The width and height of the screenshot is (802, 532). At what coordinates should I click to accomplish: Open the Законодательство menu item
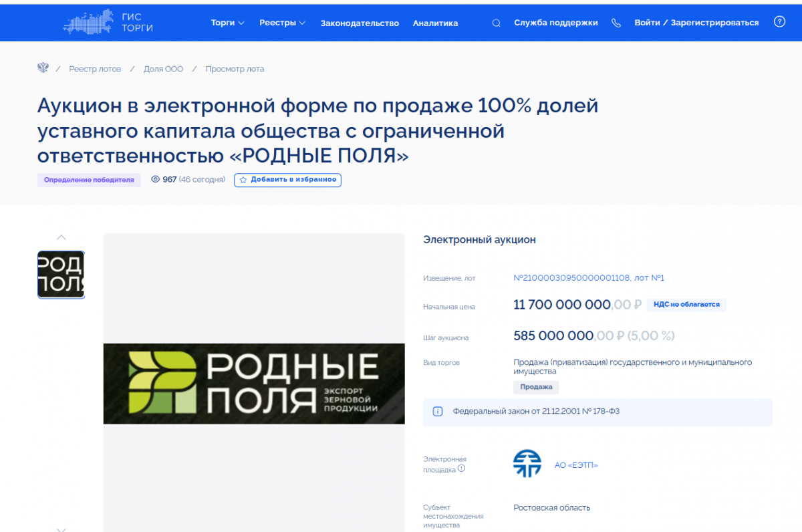click(360, 23)
